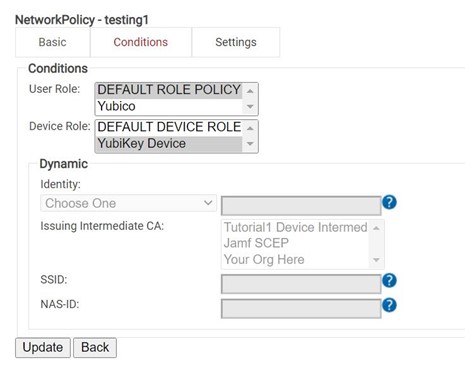Open the Identity 'Choose One' dropdown
This screenshot has width=465, height=375.
pyautogui.click(x=128, y=203)
